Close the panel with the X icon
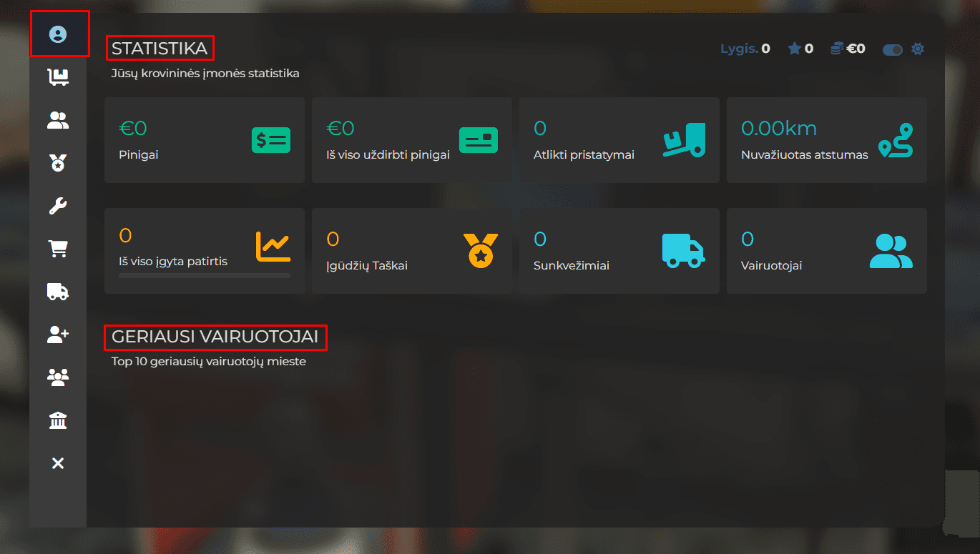The image size is (980, 554). (x=58, y=463)
